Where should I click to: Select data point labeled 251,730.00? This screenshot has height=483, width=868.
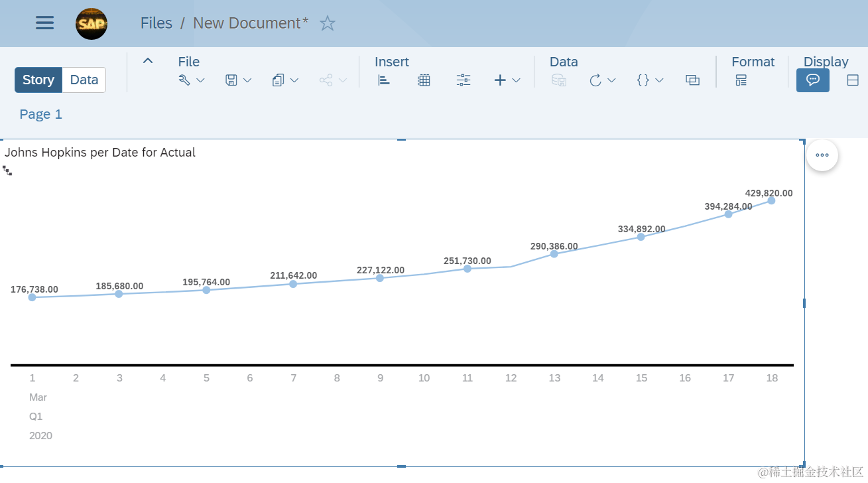(x=467, y=269)
